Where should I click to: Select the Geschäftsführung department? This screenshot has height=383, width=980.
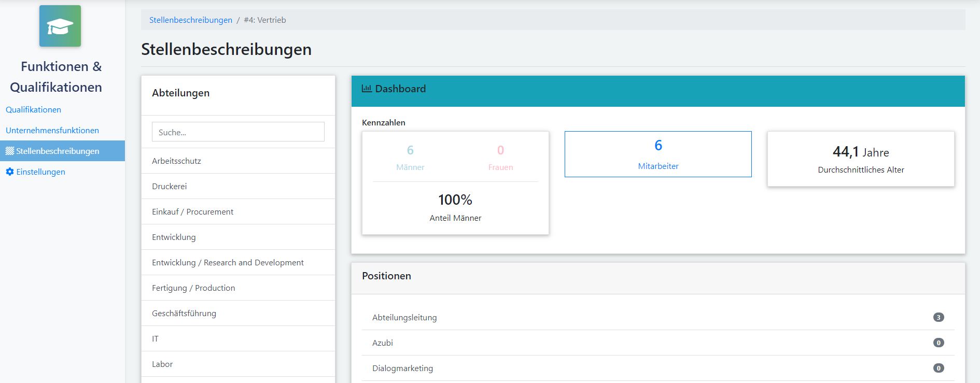coord(238,313)
